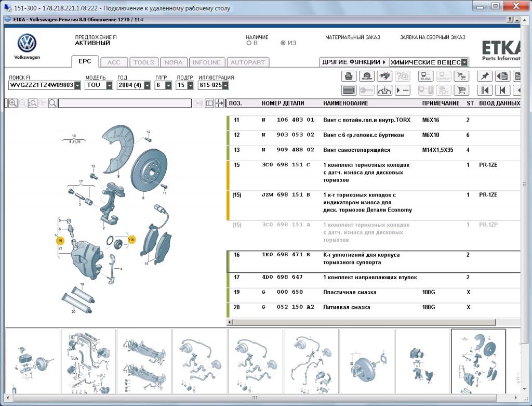
Task: Click the plain magnifier search icon
Action: pyautogui.click(x=52, y=103)
